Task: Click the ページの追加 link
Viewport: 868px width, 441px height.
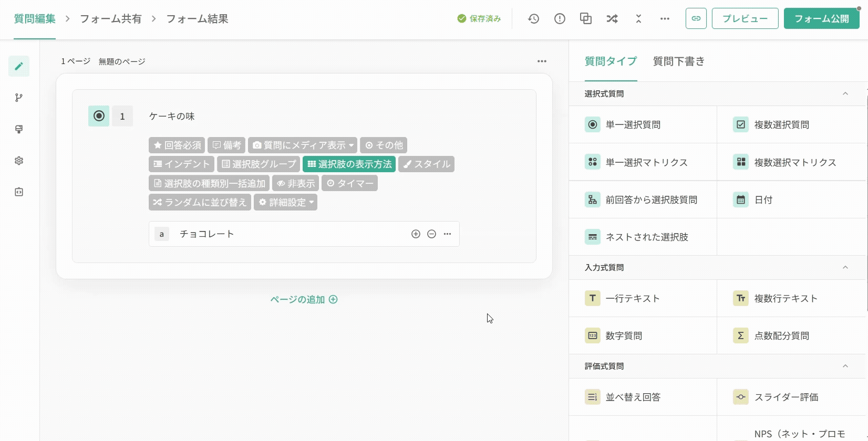Action: pos(304,300)
